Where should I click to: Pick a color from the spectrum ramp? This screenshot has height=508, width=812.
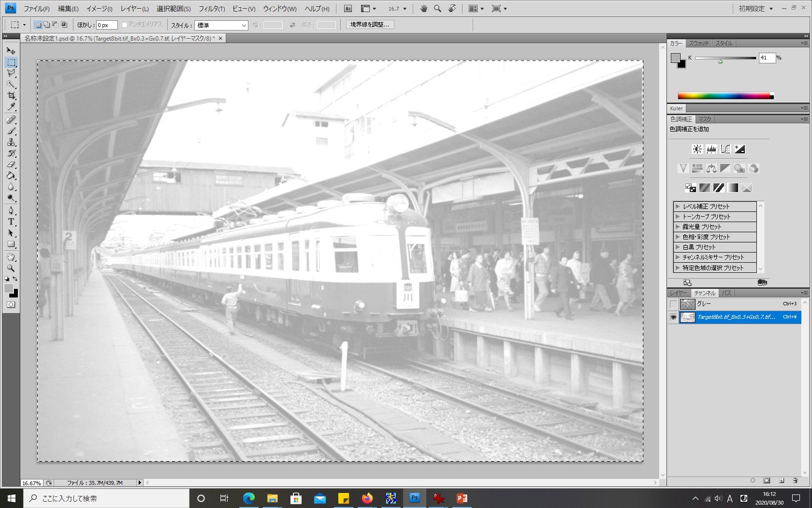tap(725, 96)
